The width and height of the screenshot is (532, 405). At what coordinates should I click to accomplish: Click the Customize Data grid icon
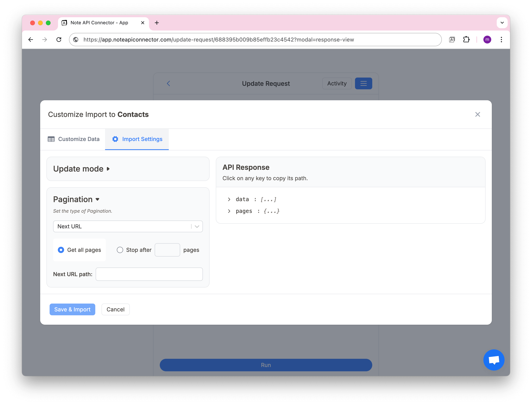point(51,139)
